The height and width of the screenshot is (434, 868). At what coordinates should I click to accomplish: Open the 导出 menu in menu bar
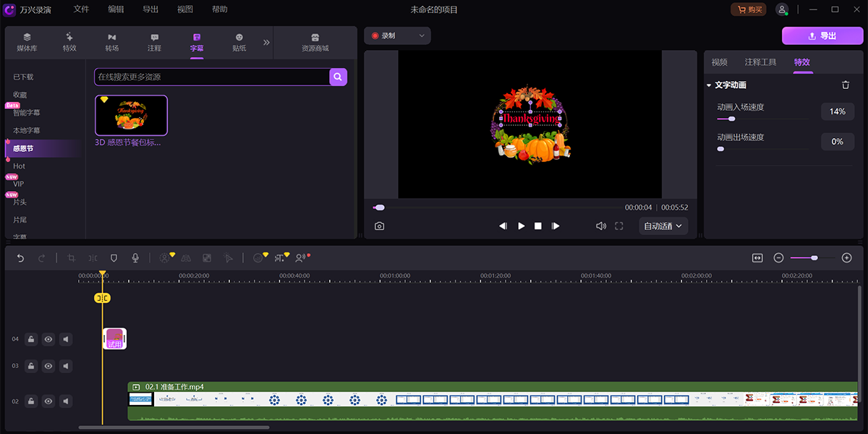(150, 9)
